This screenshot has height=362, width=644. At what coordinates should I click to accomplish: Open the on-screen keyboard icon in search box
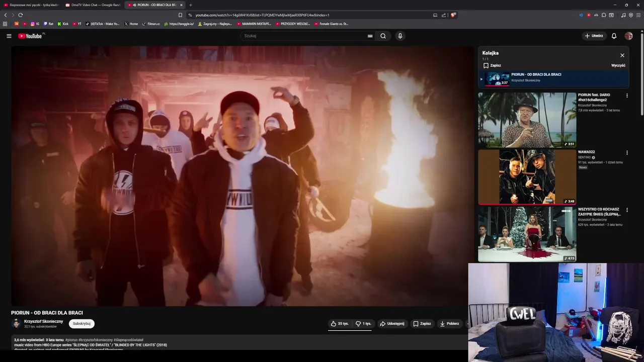coord(370,36)
